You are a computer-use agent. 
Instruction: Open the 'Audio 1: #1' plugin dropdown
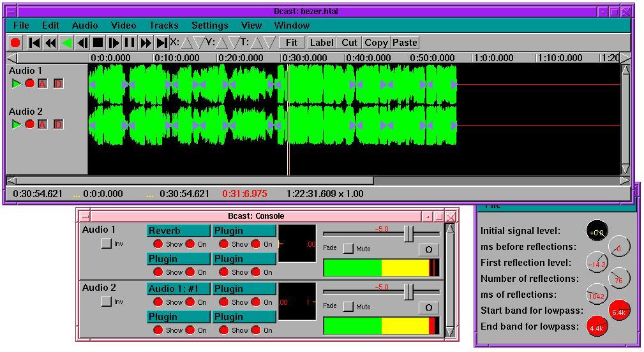coord(178,289)
